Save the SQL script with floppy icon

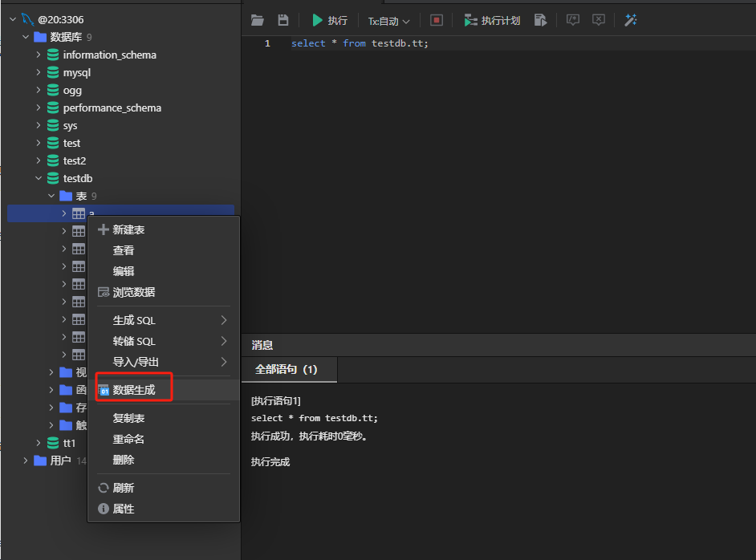coord(283,20)
